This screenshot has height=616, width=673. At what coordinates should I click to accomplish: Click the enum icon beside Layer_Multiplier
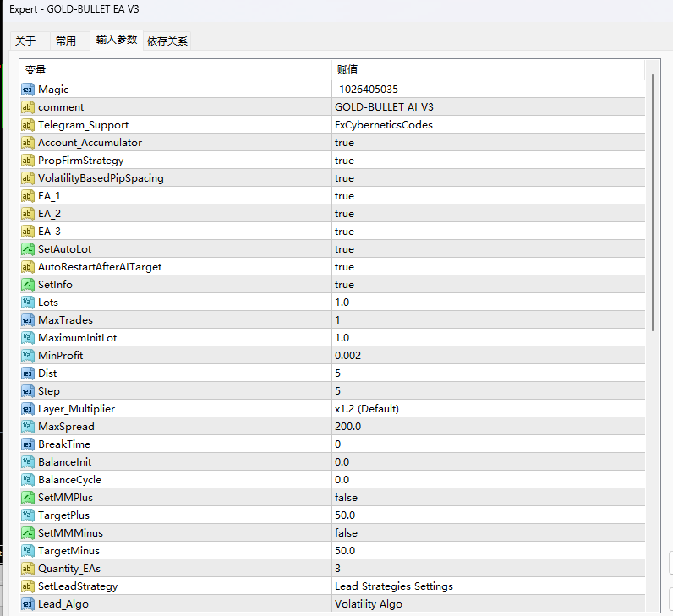point(27,409)
